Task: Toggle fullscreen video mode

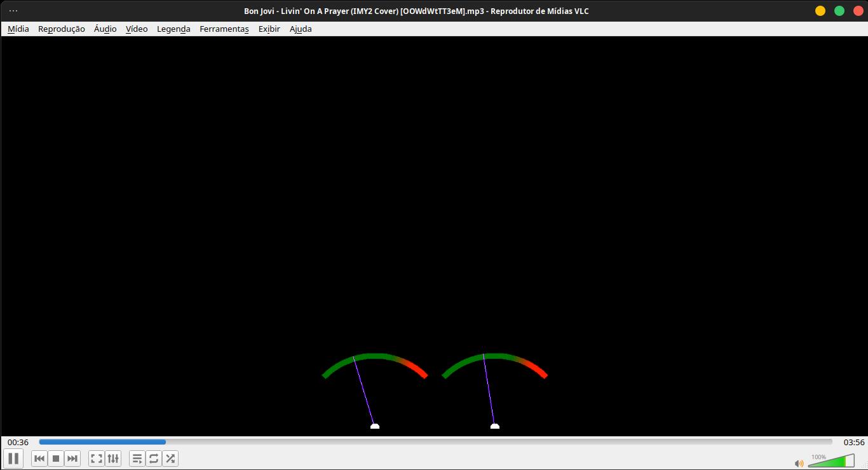Action: pos(97,458)
